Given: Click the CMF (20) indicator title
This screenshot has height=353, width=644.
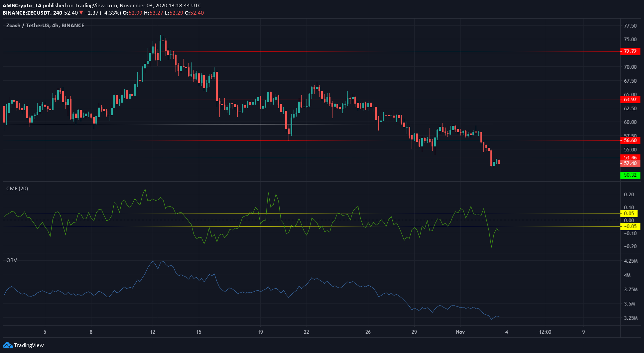Looking at the screenshot, I should [17, 189].
